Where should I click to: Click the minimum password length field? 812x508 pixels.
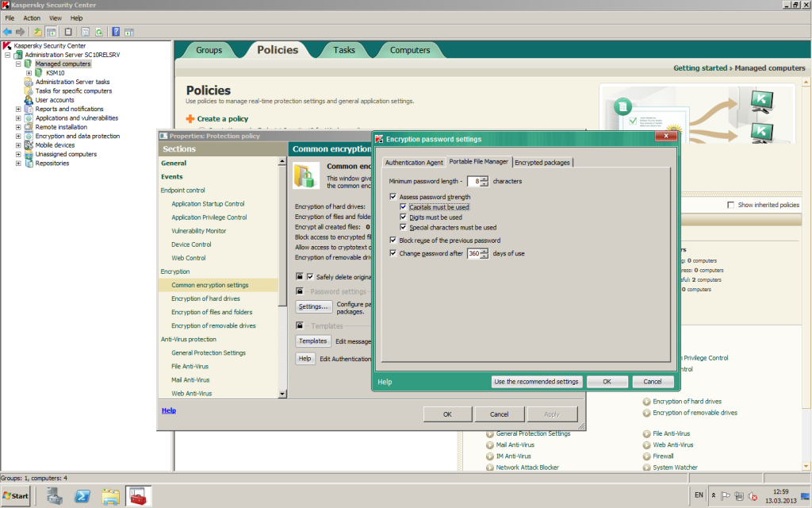(x=474, y=181)
